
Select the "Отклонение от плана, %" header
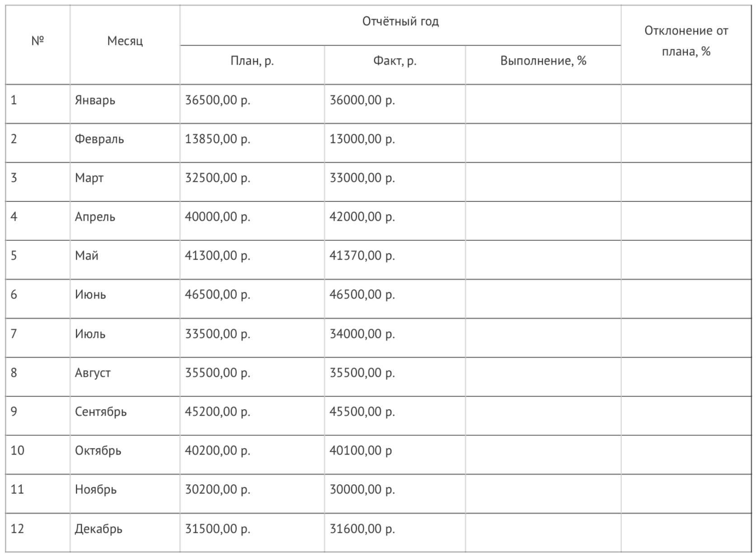coord(686,41)
